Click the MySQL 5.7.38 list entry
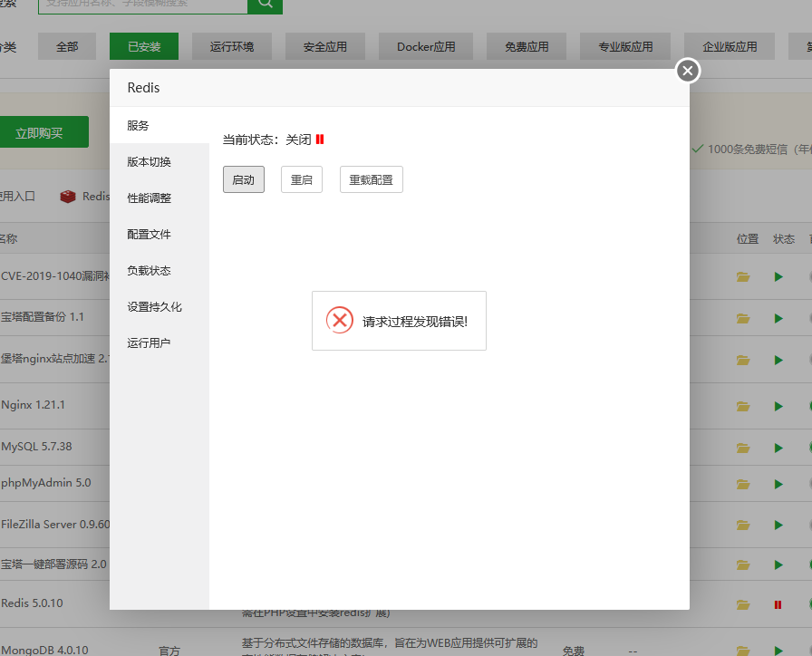Screen dimensions: 812x656 click(36, 447)
